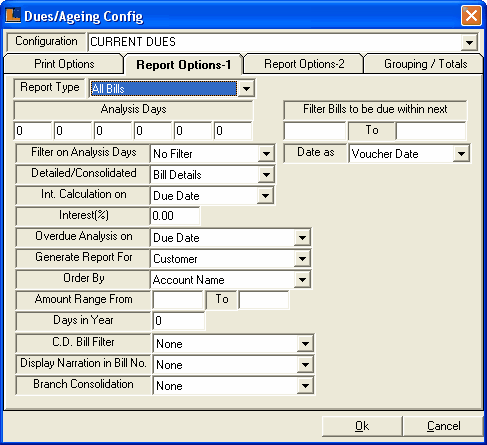
Task: Switch to the Print Options tab
Action: coord(64,64)
